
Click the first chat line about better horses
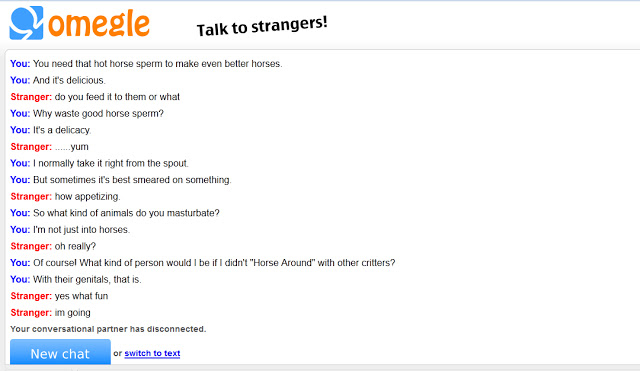coord(147,64)
